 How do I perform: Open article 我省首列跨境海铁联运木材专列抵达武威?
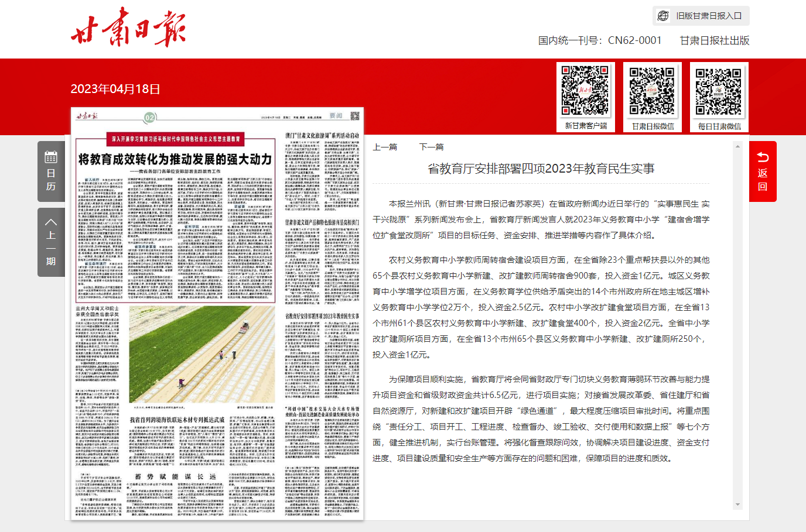click(x=177, y=420)
